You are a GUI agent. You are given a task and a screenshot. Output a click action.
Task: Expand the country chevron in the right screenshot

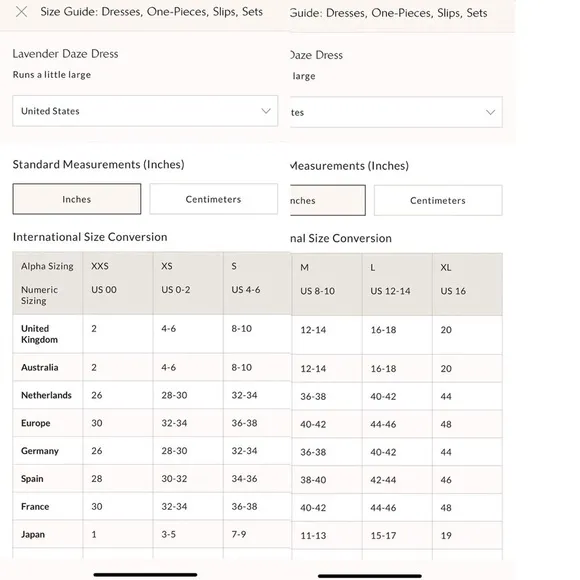click(490, 112)
